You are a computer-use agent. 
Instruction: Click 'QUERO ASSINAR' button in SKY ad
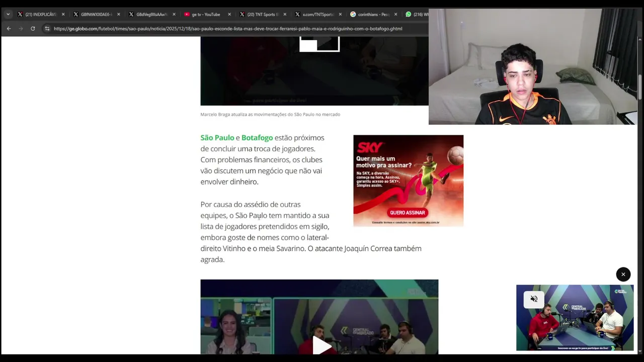coord(408,213)
